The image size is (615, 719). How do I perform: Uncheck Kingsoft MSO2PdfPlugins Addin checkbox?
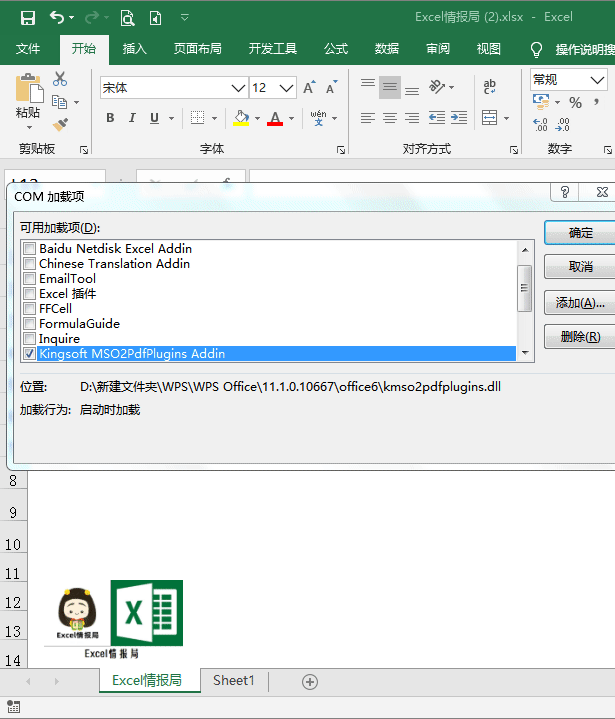tap(30, 354)
